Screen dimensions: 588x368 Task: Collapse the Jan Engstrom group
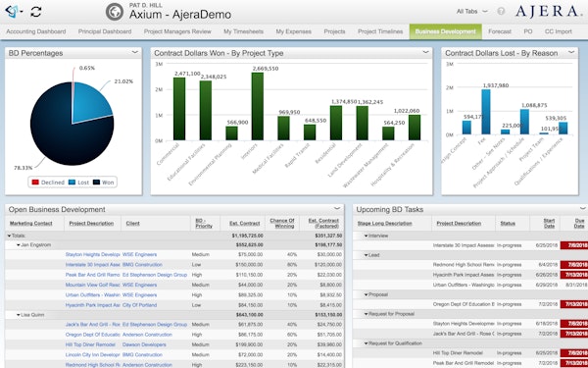[x=18, y=245]
